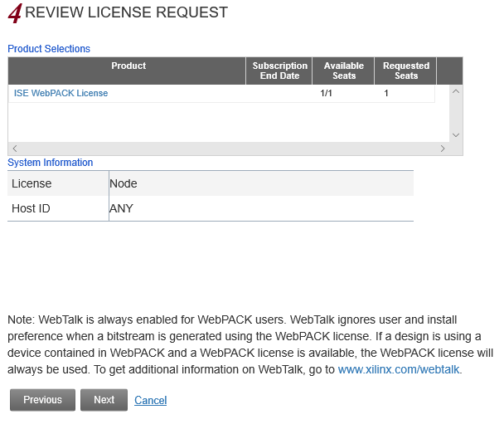This screenshot has height=434, width=504.
Task: Click the scroll up arrow in product table
Action: click(455, 91)
